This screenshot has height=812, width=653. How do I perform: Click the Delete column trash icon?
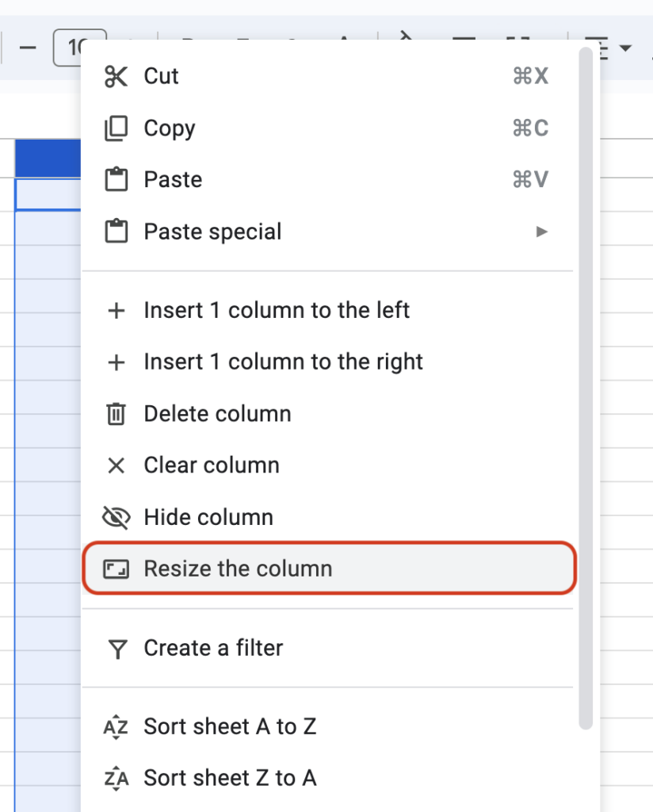tap(116, 413)
